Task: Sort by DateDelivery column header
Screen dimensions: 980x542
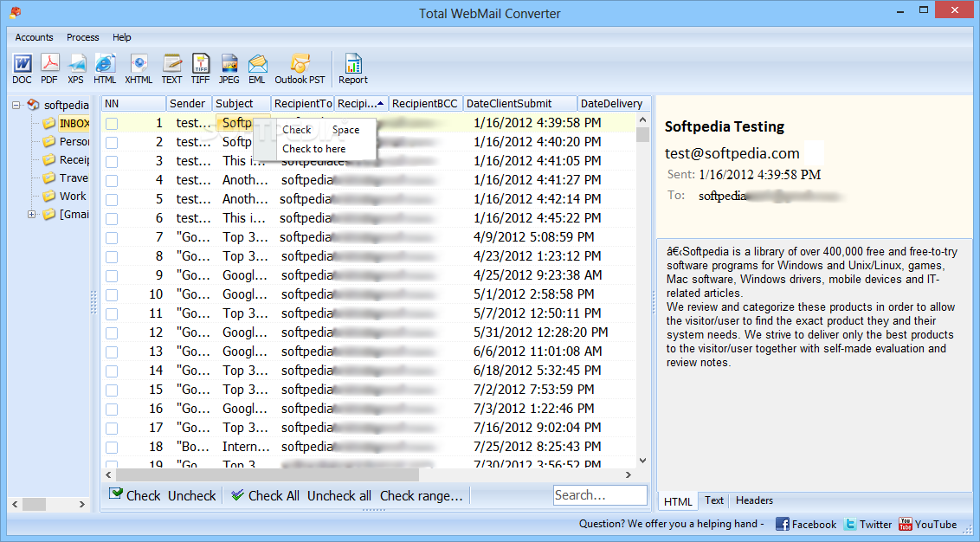Action: click(613, 104)
